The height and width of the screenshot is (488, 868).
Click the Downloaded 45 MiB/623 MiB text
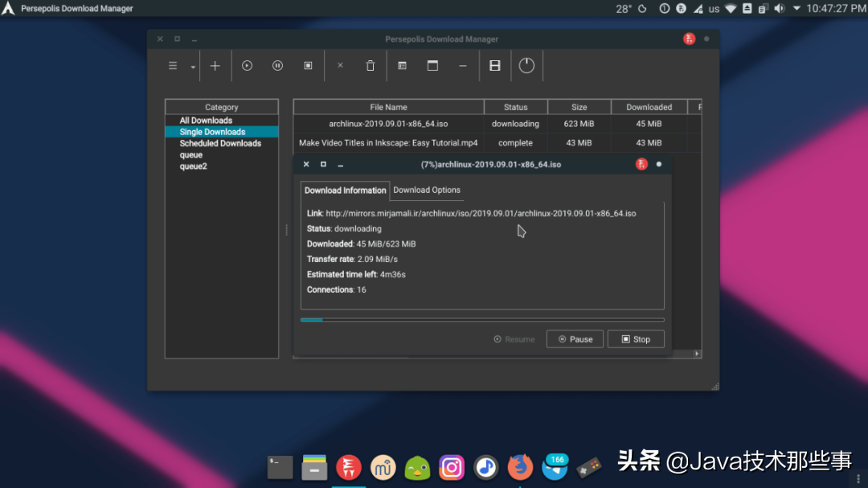pyautogui.click(x=361, y=244)
